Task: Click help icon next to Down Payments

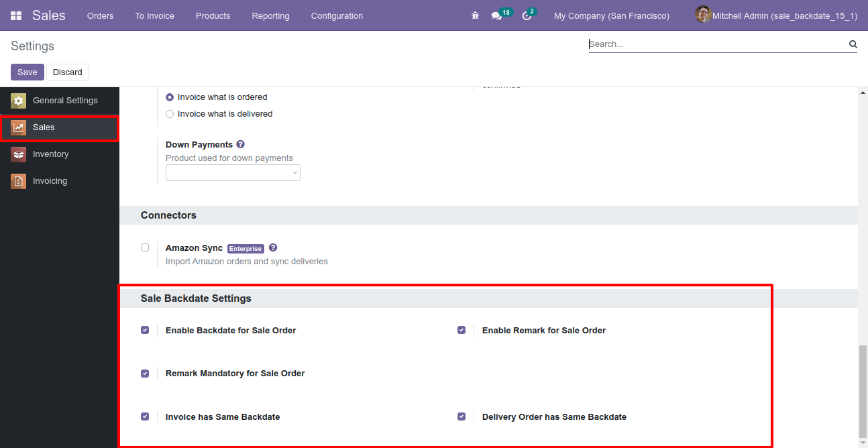Action: point(240,144)
